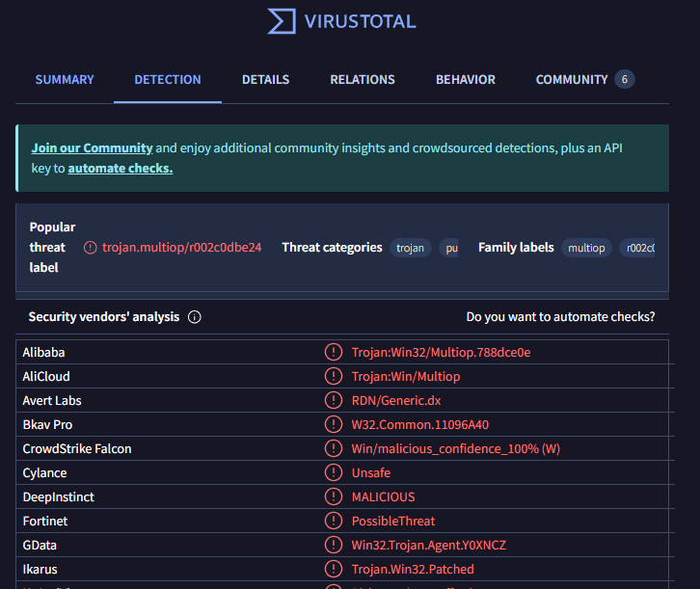Image resolution: width=700 pixels, height=589 pixels.
Task: Go to the Behavior tab
Action: click(466, 79)
